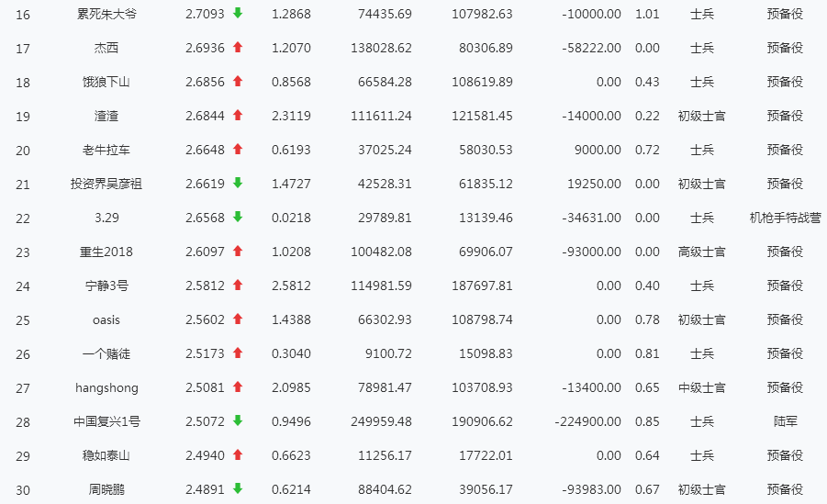Click red up arrow for 稳如泰山
Image resolution: width=827 pixels, height=504 pixels.
238,454
